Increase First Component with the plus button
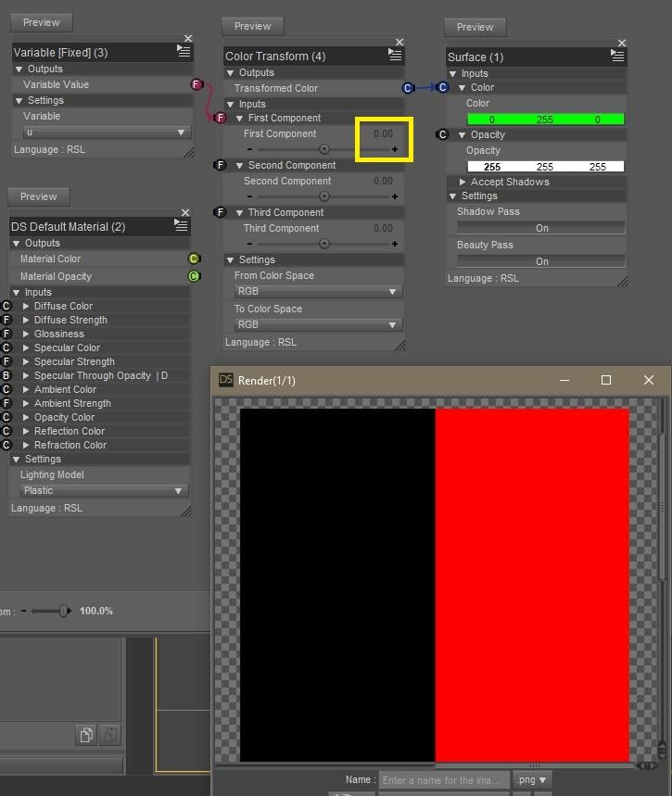Image resolution: width=672 pixels, height=796 pixels. 395,149
